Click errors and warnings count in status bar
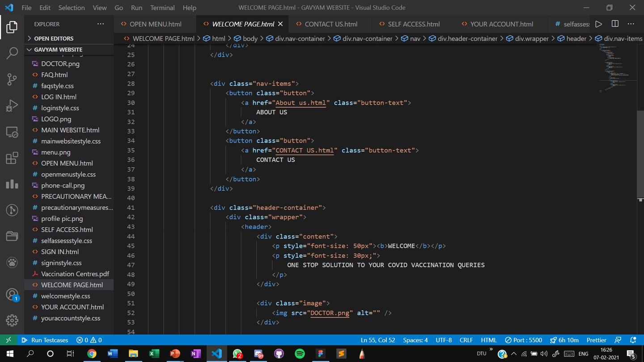 tap(89, 340)
